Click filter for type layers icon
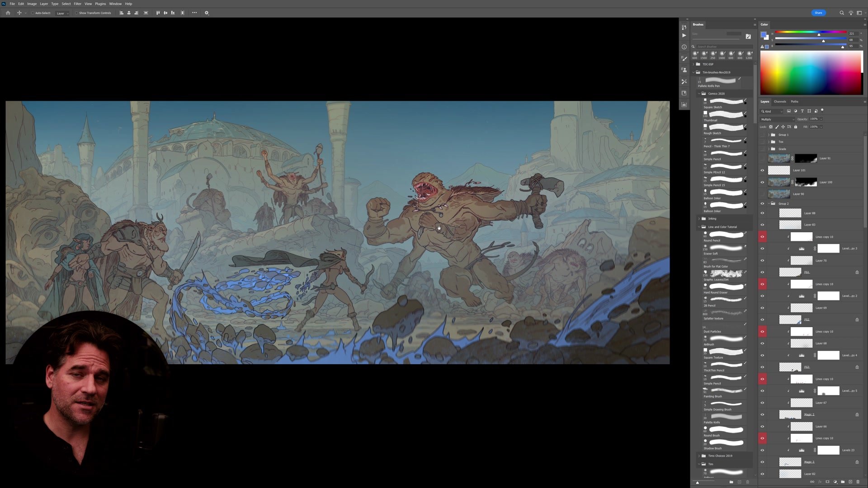The width and height of the screenshot is (868, 488). tap(802, 111)
